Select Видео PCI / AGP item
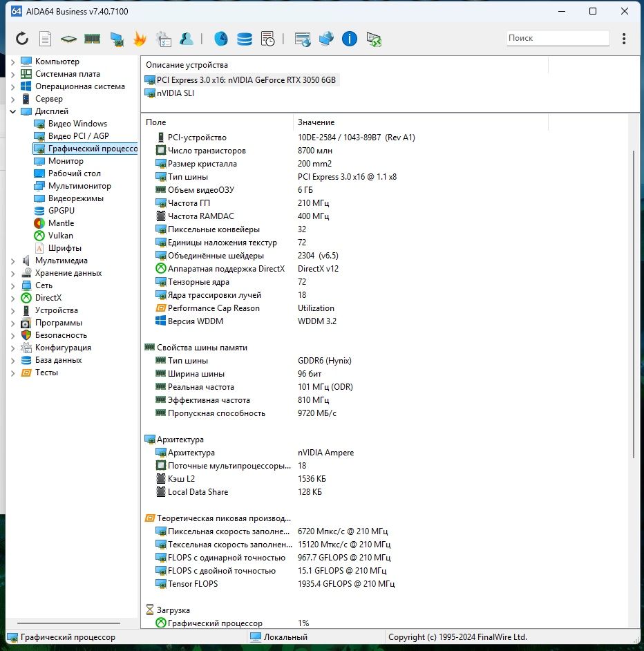This screenshot has height=651, width=644. pyautogui.click(x=71, y=136)
